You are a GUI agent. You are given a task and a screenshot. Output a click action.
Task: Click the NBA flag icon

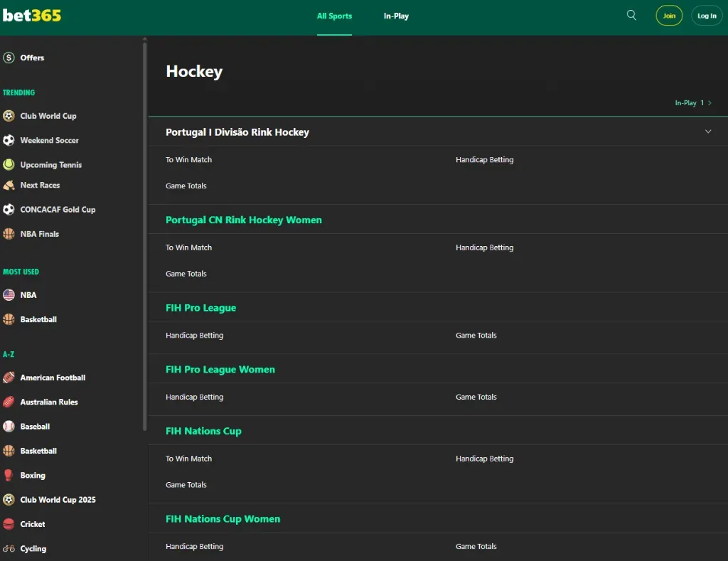click(9, 295)
